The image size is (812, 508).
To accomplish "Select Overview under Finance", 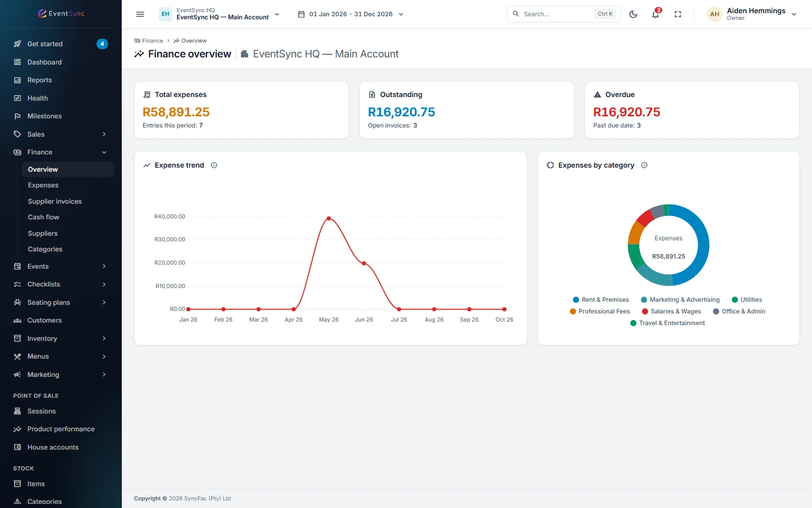I will point(67,169).
